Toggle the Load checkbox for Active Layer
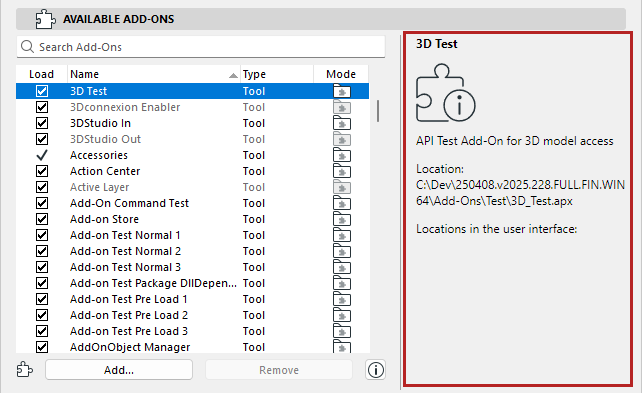Image resolution: width=642 pixels, height=393 pixels. tap(42, 187)
